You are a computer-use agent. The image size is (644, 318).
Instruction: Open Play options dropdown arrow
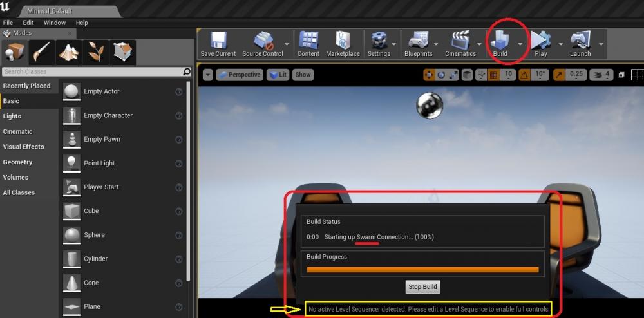click(x=560, y=44)
